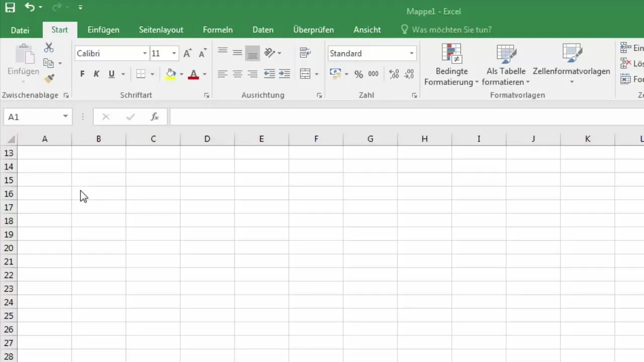The image size is (644, 362).
Task: Click the orientation text rotation icon
Action: click(270, 52)
